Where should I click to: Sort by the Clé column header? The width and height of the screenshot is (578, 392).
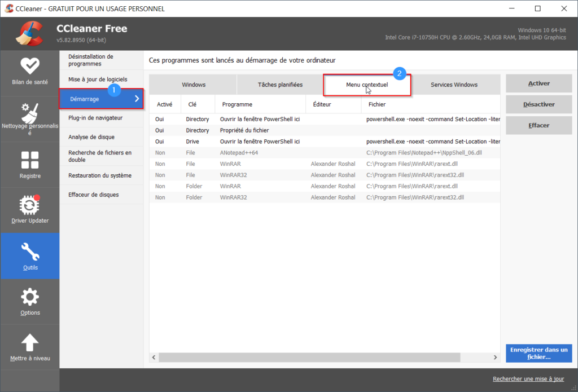tap(198, 104)
